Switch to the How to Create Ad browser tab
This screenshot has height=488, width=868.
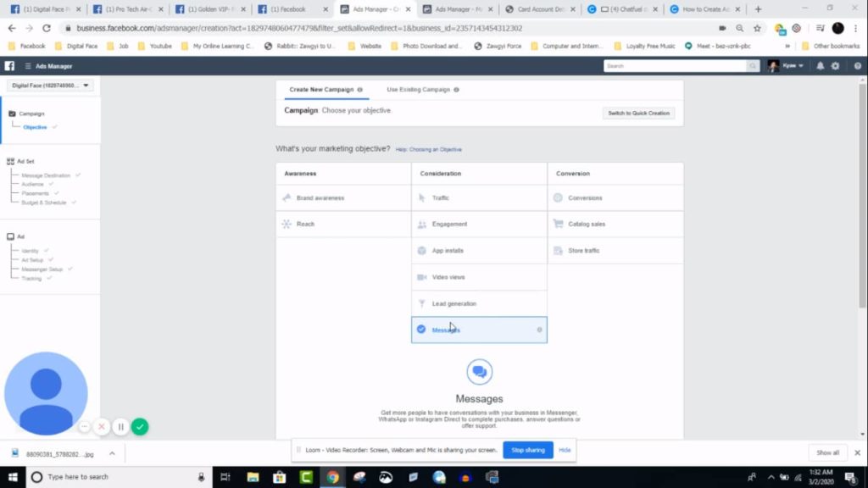click(x=704, y=9)
